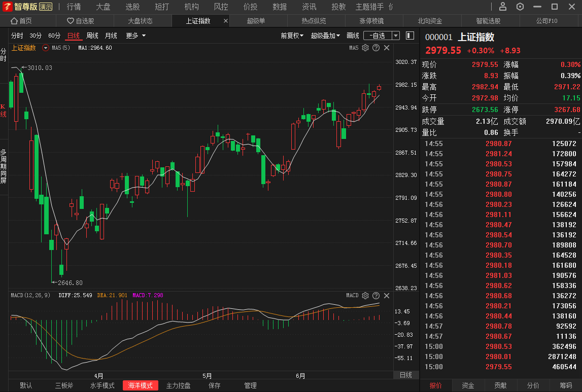Click the 2981.24 tick price
This screenshot has width=582, height=392.
point(498,154)
